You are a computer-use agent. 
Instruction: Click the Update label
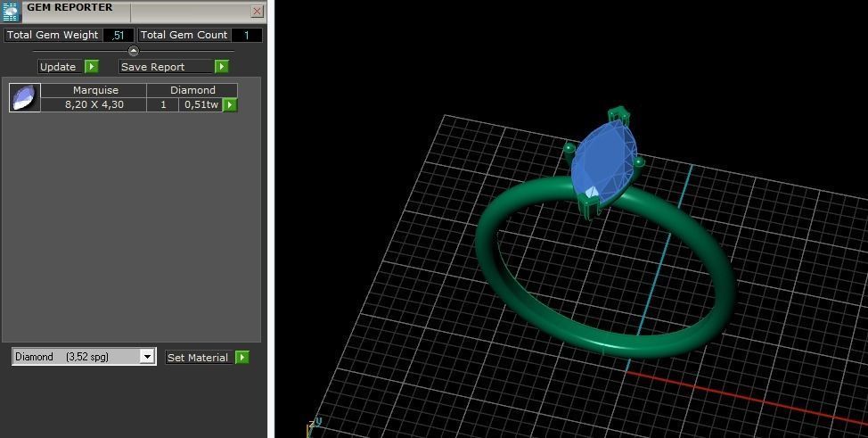58,67
